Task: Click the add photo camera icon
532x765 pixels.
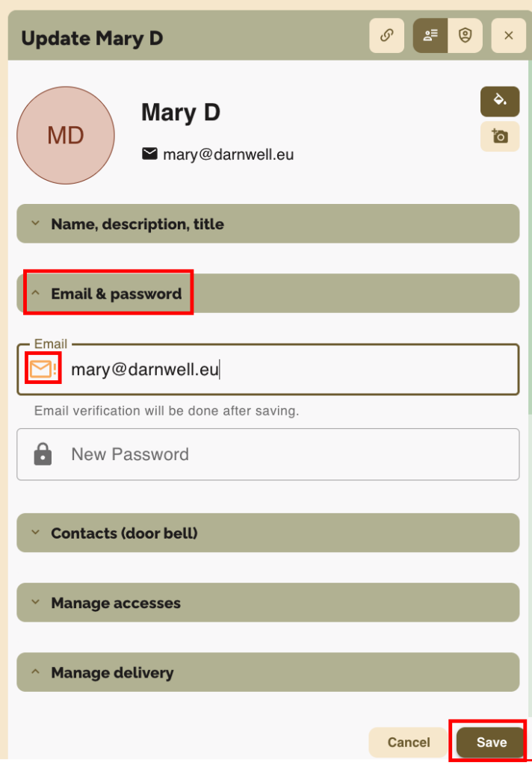Action: 499,136
